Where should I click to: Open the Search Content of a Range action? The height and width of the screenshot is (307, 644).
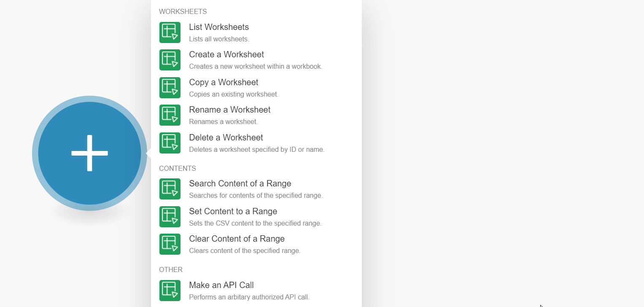tap(240, 183)
